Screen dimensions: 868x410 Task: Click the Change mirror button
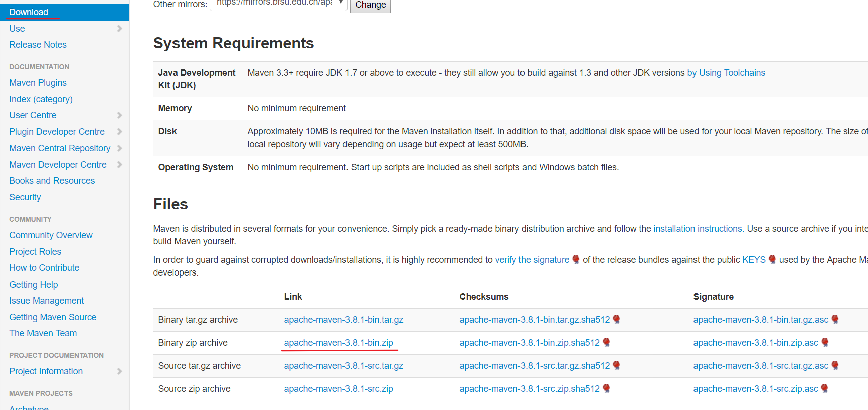[x=370, y=5]
